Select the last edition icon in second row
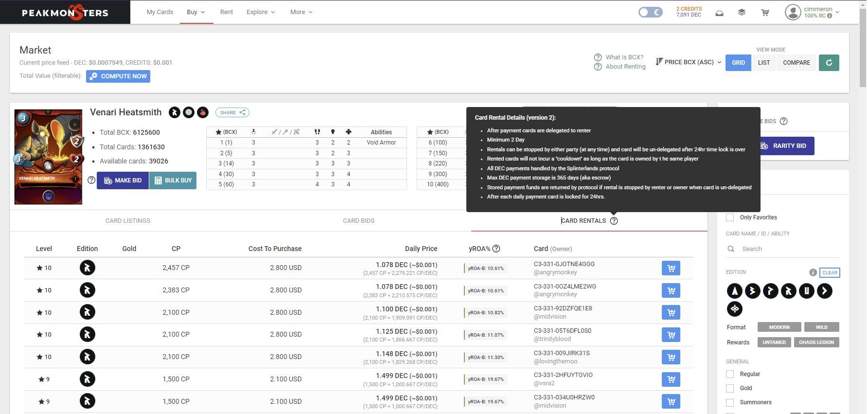 click(x=734, y=308)
